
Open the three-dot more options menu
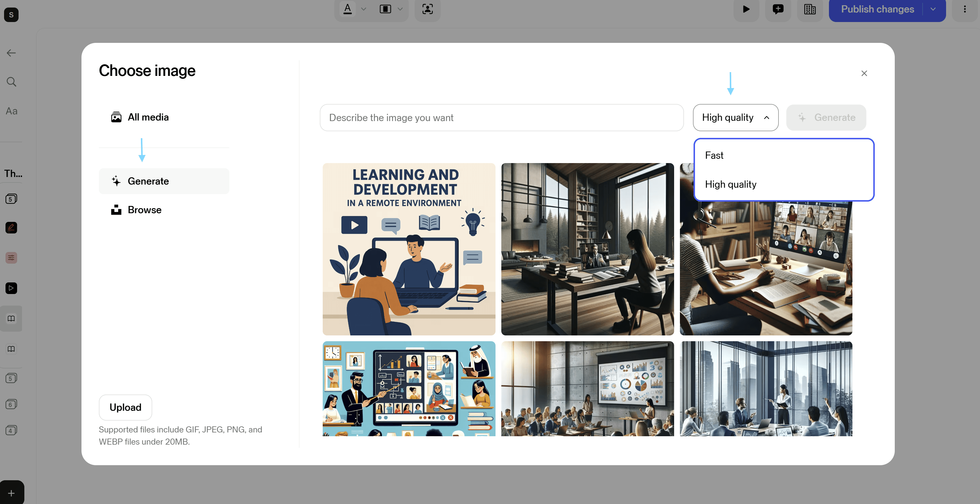tap(964, 9)
